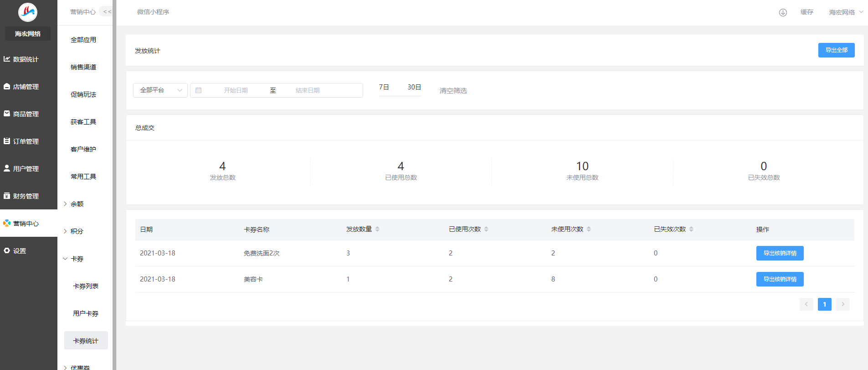Image resolution: width=868 pixels, height=370 pixels.
Task: Open 海宏网络 account dropdown at top right
Action: [846, 12]
